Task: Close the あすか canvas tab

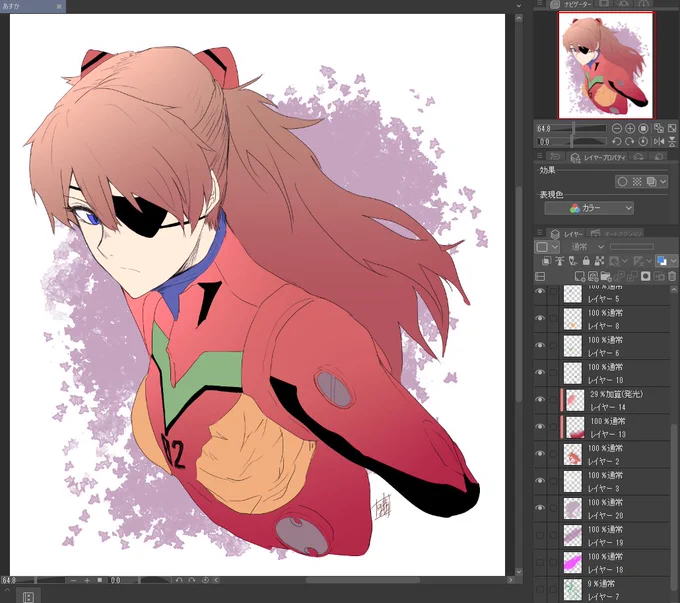Action: point(59,7)
